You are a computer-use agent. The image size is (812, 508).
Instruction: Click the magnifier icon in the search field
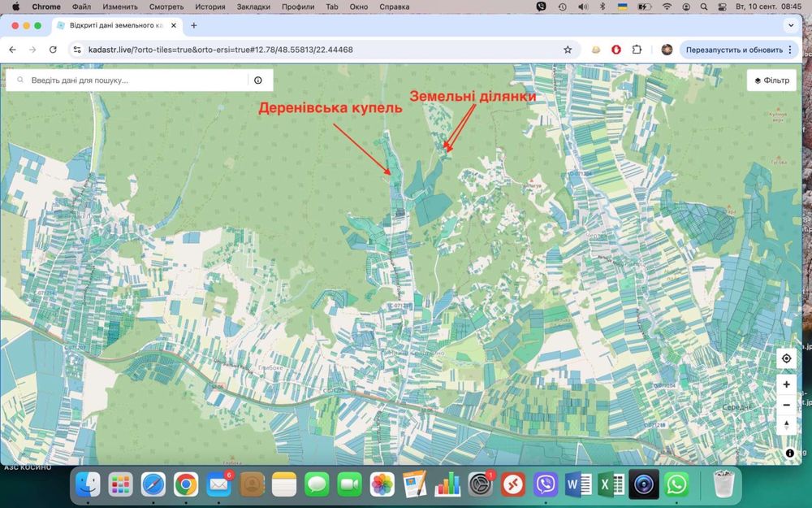coord(20,80)
